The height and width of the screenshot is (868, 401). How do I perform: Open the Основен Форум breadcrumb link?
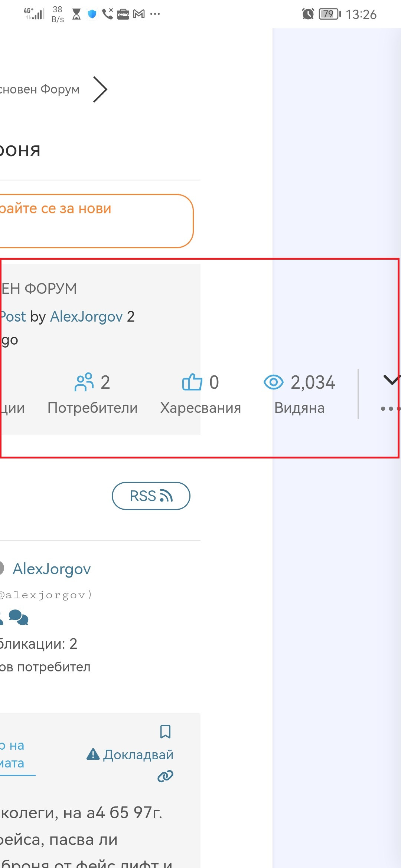[39, 89]
